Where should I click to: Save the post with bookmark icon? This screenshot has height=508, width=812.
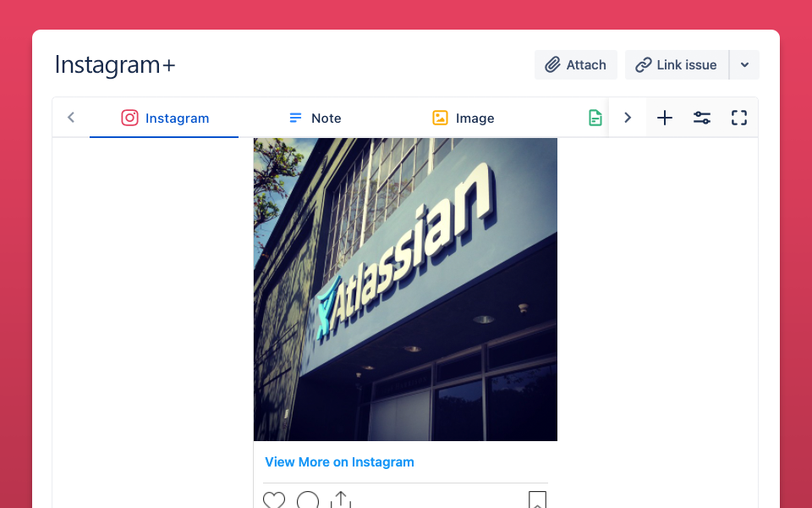538,500
